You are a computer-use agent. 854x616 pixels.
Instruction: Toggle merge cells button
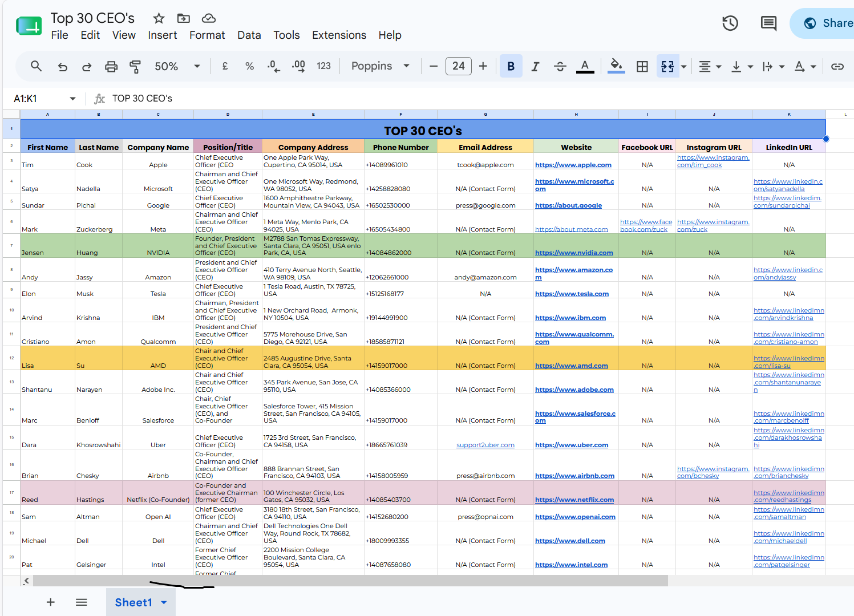[x=667, y=66]
